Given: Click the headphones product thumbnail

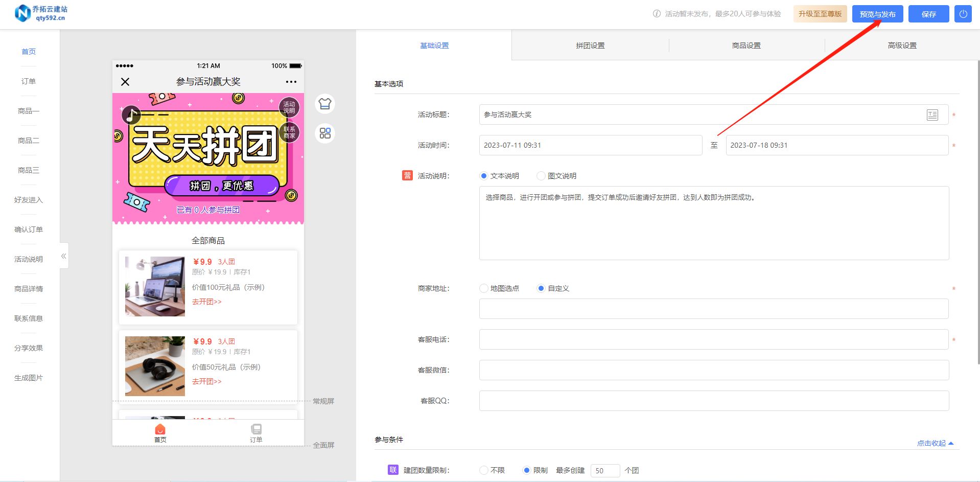Looking at the screenshot, I should coord(155,366).
